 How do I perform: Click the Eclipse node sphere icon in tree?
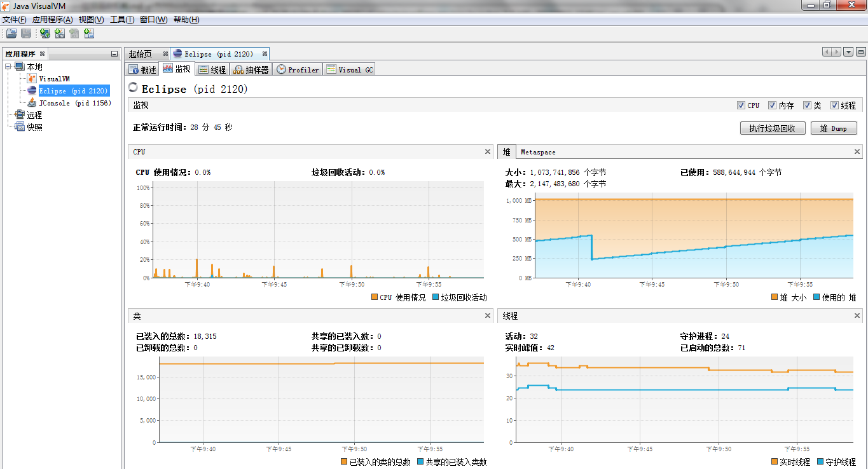click(x=32, y=91)
